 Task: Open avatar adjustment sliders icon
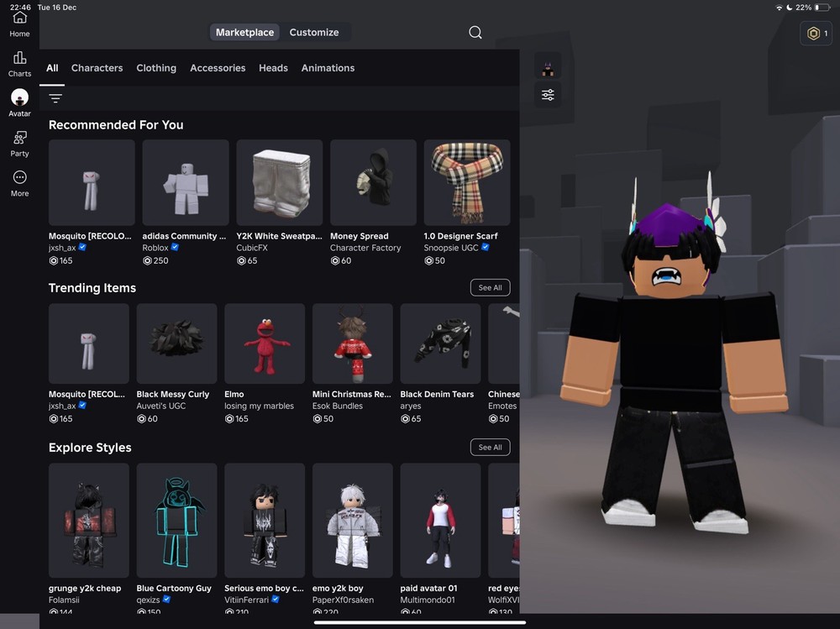click(x=548, y=95)
